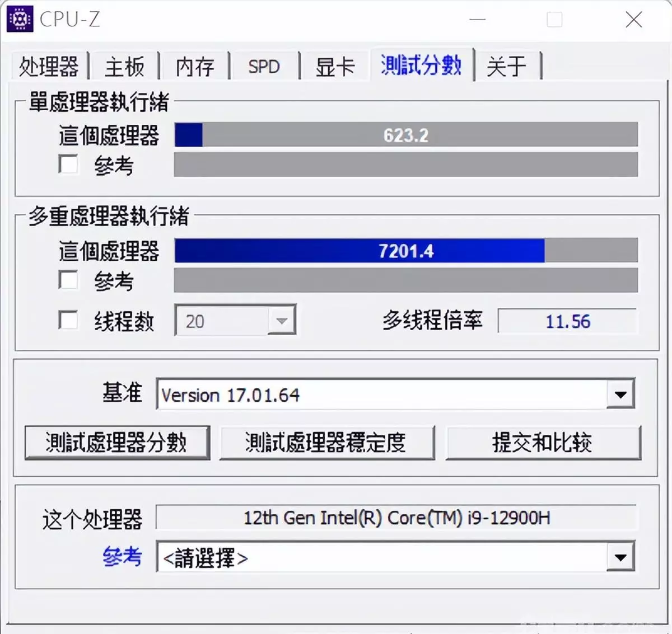Open the 显卡 tab
Screen dimensions: 672x634
[x=334, y=67]
